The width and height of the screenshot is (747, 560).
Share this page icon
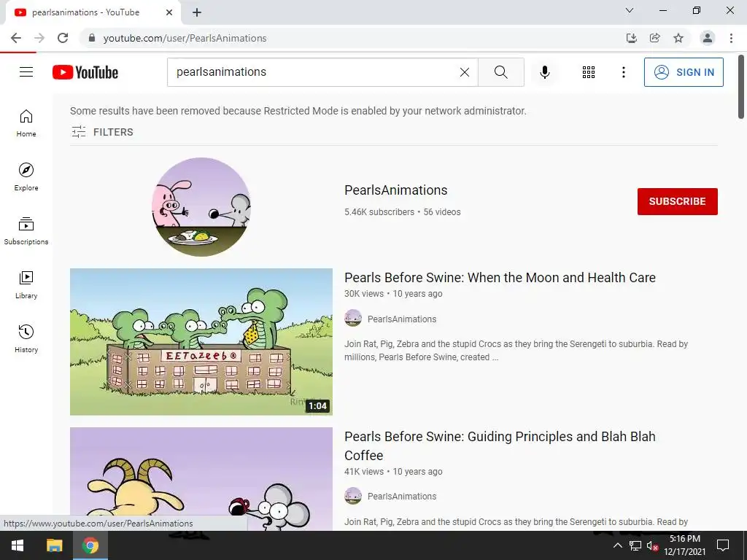(654, 38)
